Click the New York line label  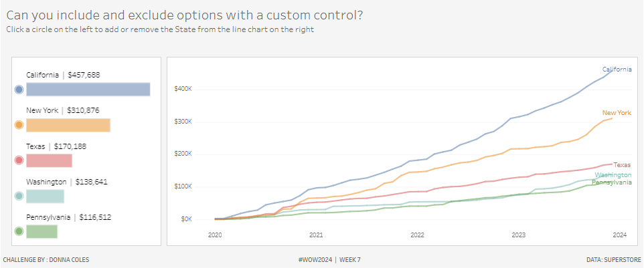coord(617,113)
